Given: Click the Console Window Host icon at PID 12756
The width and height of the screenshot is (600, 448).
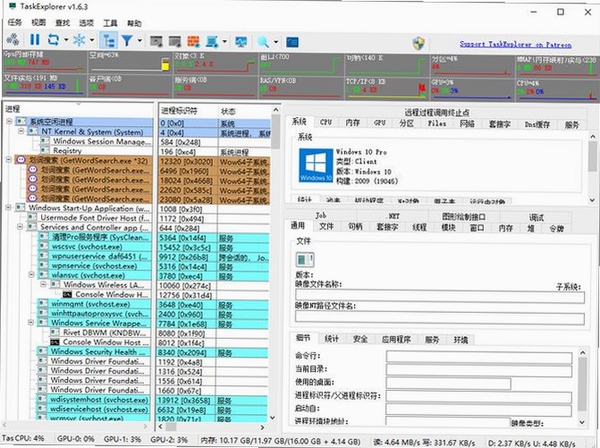Looking at the screenshot, I should point(67,295).
